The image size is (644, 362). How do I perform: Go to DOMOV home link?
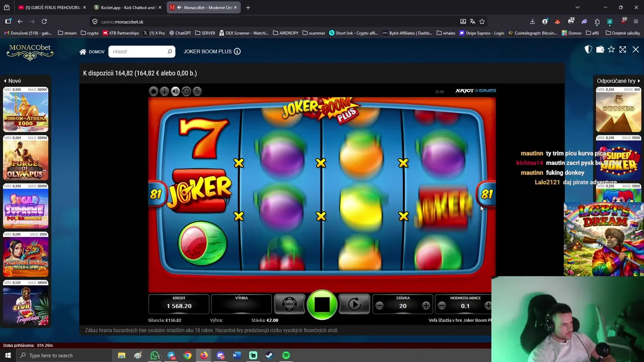tap(92, 52)
